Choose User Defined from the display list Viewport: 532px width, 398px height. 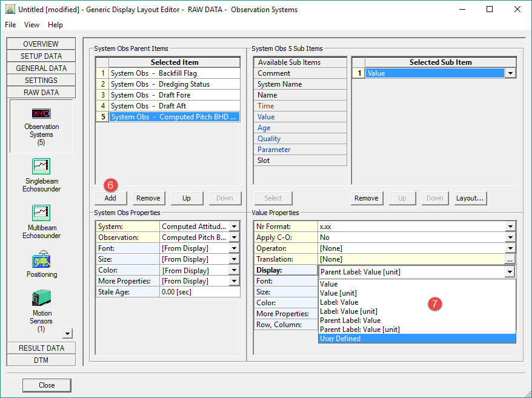coord(416,339)
